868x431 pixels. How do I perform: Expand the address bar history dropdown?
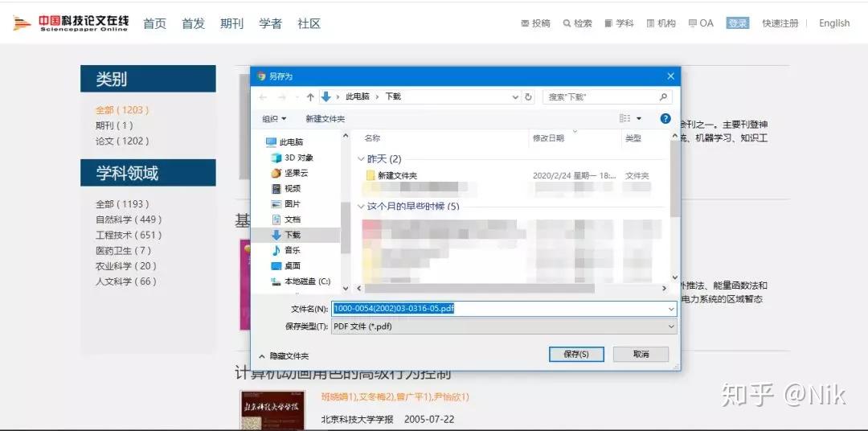click(x=516, y=97)
